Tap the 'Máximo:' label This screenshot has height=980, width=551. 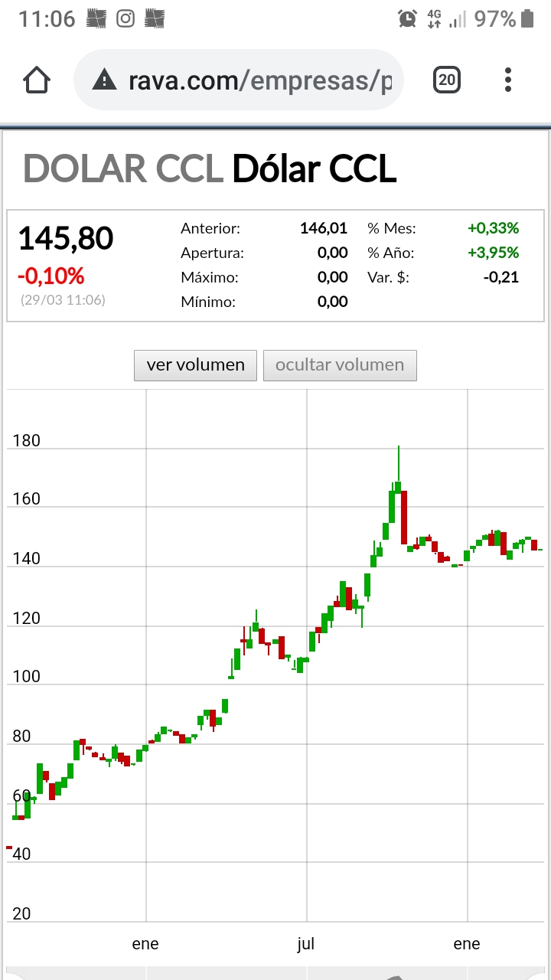tap(209, 277)
